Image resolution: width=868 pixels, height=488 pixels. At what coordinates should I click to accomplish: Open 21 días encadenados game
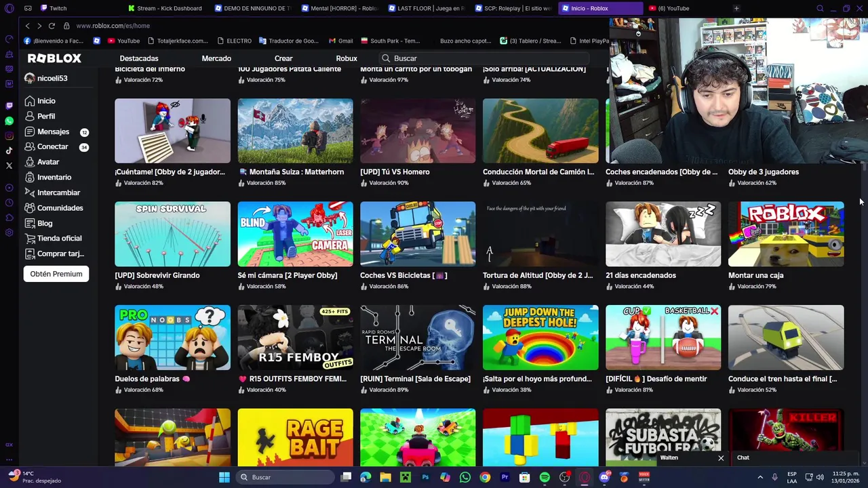663,234
